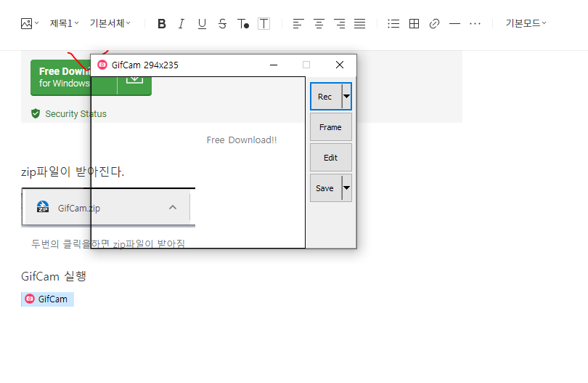Open the text background color tool
The height and width of the screenshot is (383, 588).
coord(264,24)
